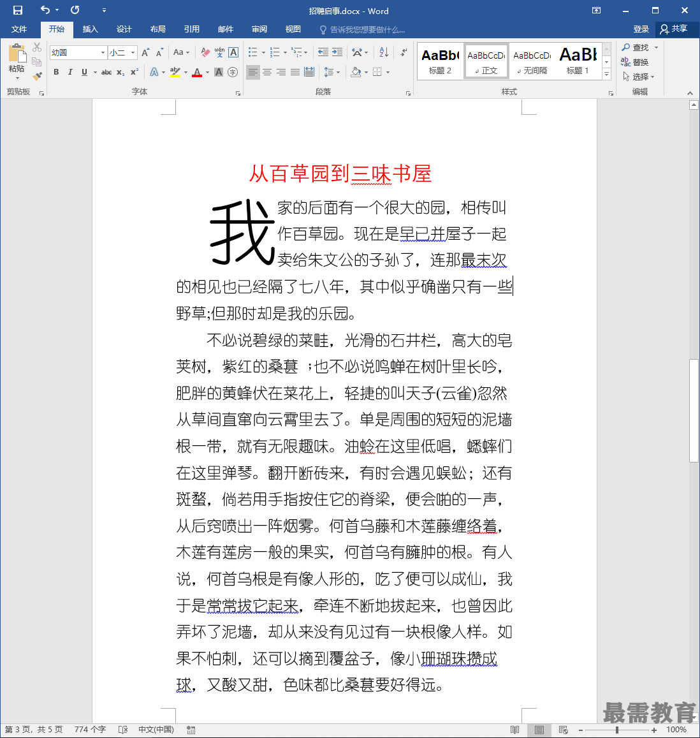Insert enclosed character icon
This screenshot has width=700, height=738.
[233, 73]
